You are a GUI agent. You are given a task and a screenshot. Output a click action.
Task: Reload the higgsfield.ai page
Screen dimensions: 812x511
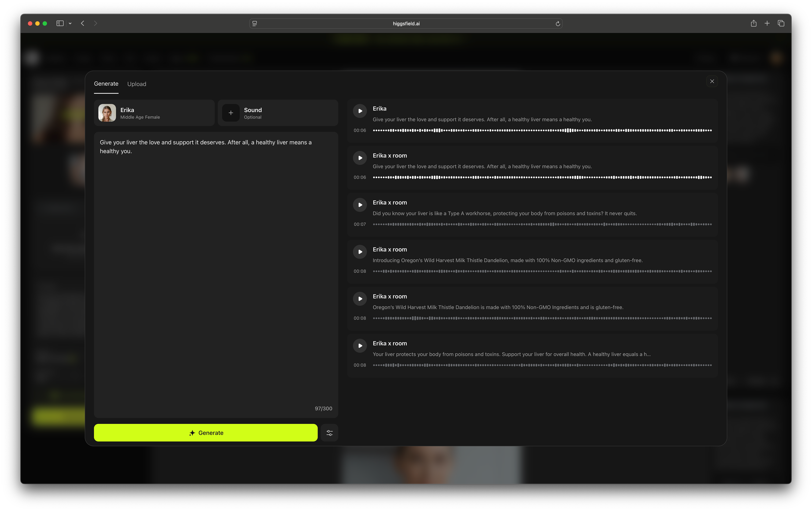558,24
